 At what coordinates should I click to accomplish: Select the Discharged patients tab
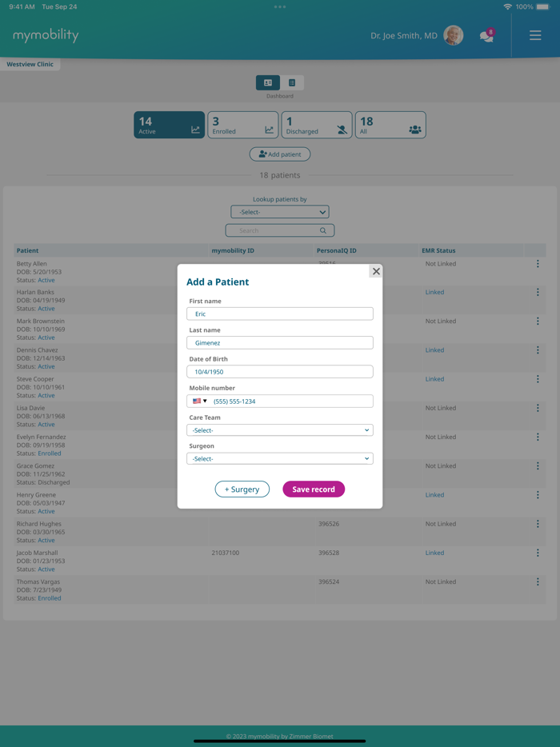point(317,125)
